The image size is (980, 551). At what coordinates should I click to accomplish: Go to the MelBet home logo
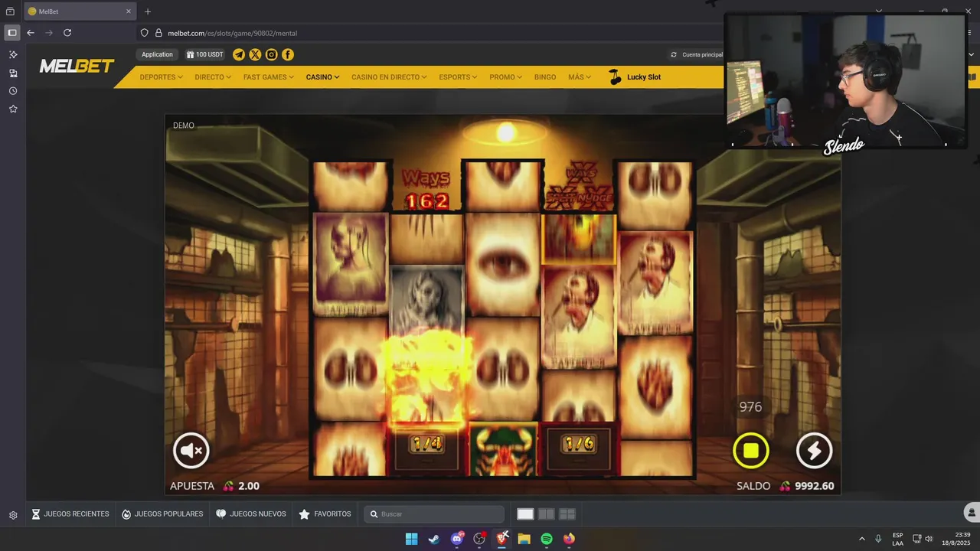[x=77, y=66]
